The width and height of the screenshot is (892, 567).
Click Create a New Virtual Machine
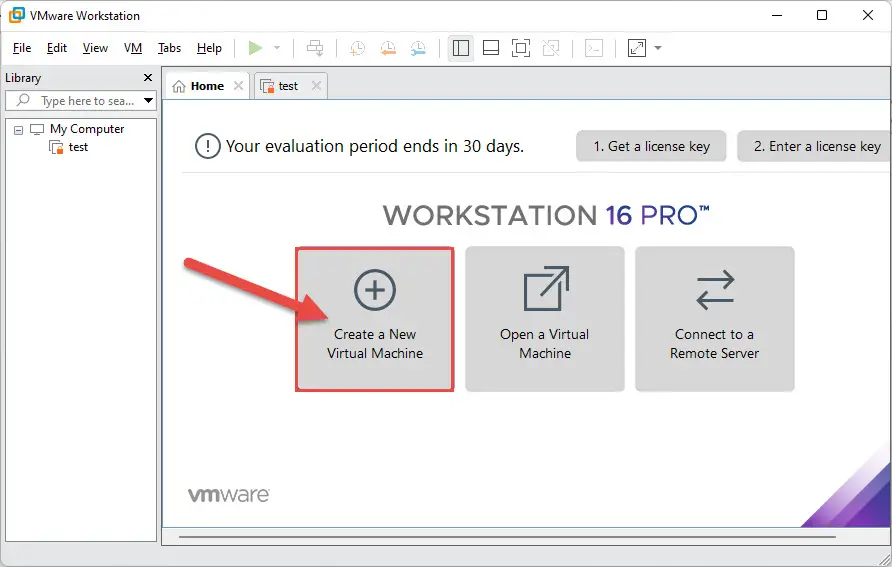pyautogui.click(x=374, y=319)
